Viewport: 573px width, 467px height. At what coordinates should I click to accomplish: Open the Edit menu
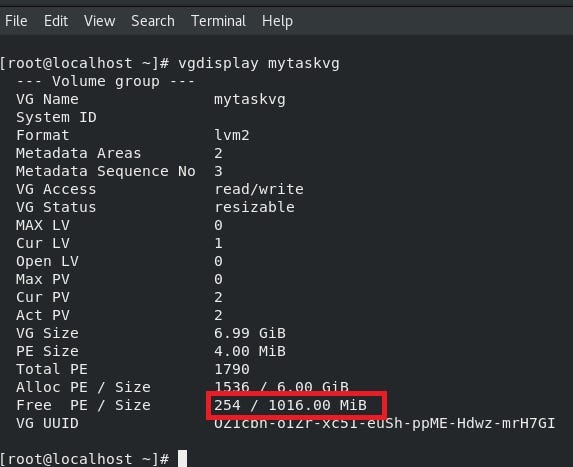[x=56, y=21]
